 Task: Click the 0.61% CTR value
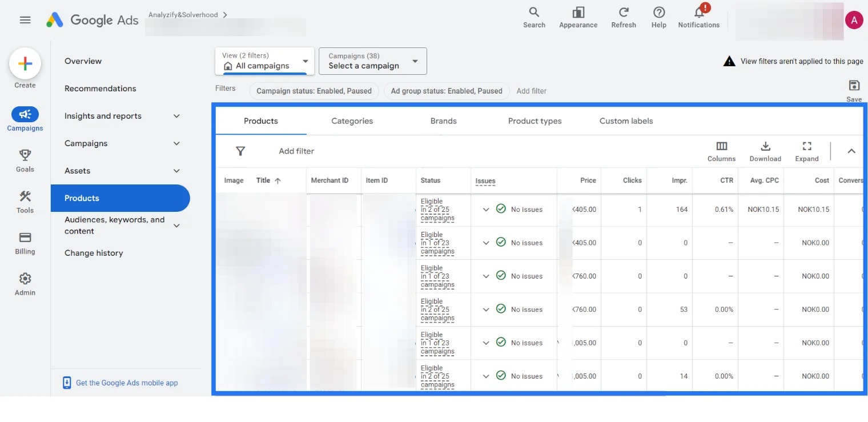(x=724, y=210)
